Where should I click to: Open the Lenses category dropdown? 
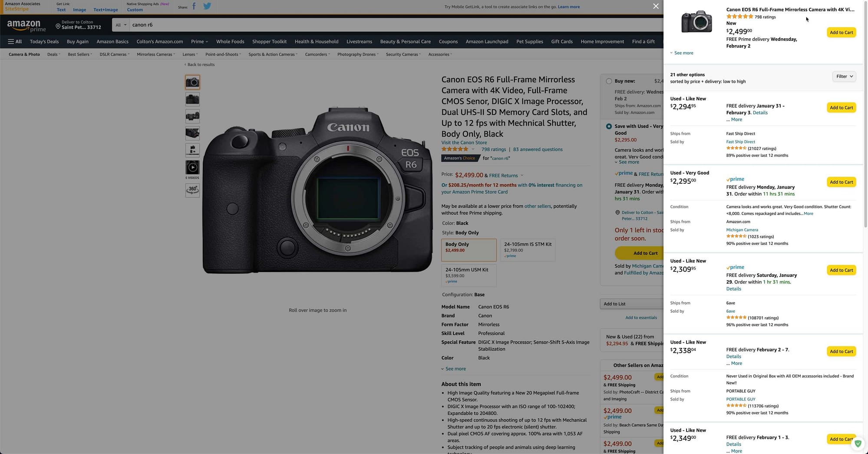(190, 54)
